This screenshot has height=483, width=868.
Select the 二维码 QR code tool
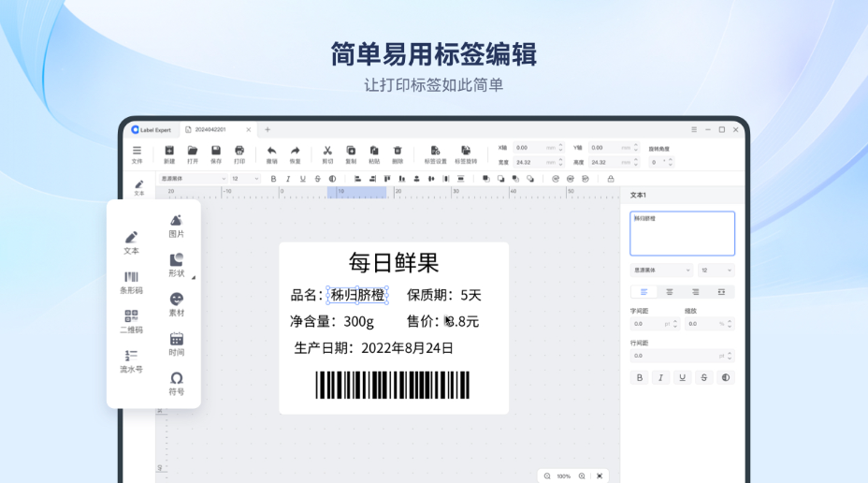(x=131, y=322)
